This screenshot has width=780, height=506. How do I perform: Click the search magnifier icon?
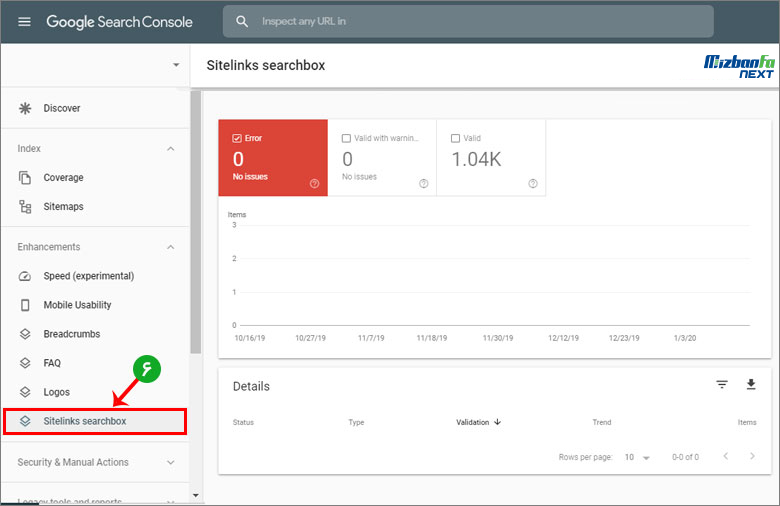click(x=242, y=21)
